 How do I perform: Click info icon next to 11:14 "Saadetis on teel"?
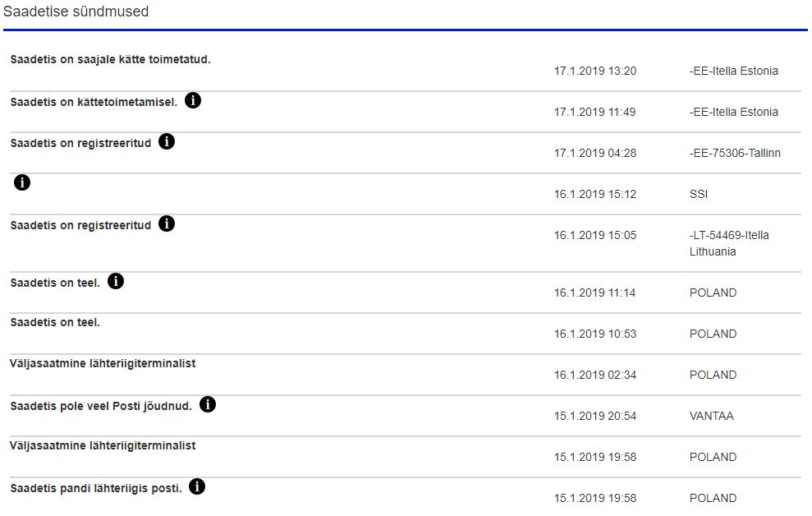[x=116, y=282]
